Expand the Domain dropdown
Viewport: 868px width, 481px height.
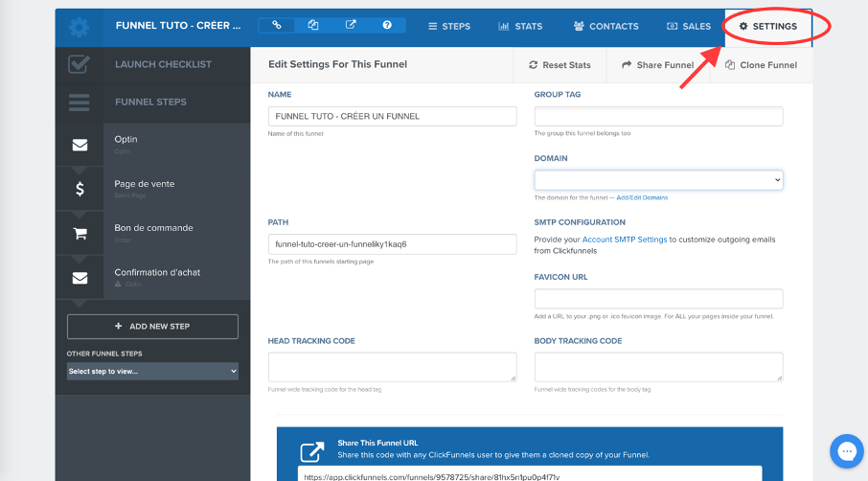[x=659, y=180]
